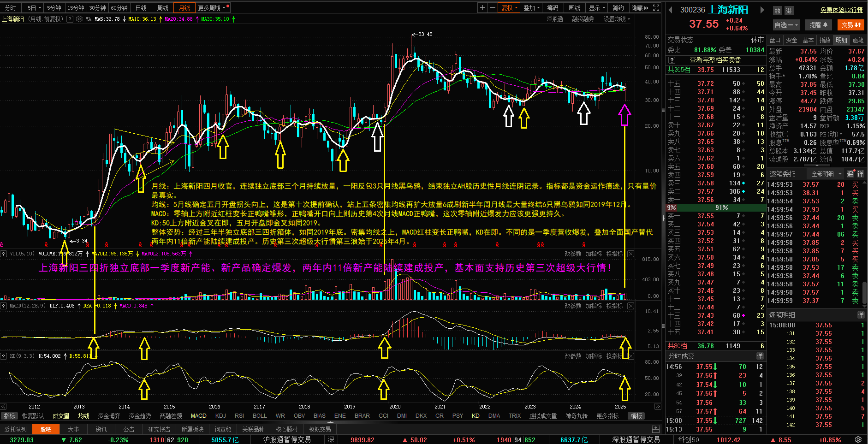The width and height of the screenshot is (868, 444).
Task: Click 加指标 in MACD panel
Action: 594,306
